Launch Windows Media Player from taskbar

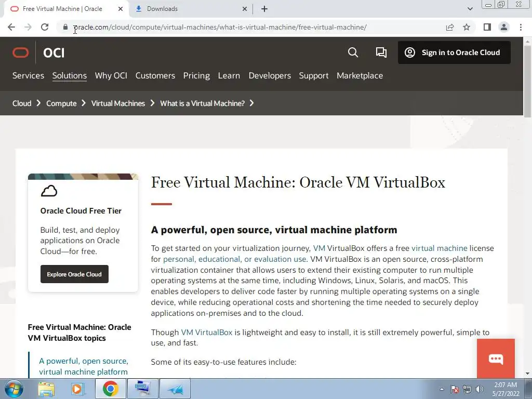coord(77,389)
